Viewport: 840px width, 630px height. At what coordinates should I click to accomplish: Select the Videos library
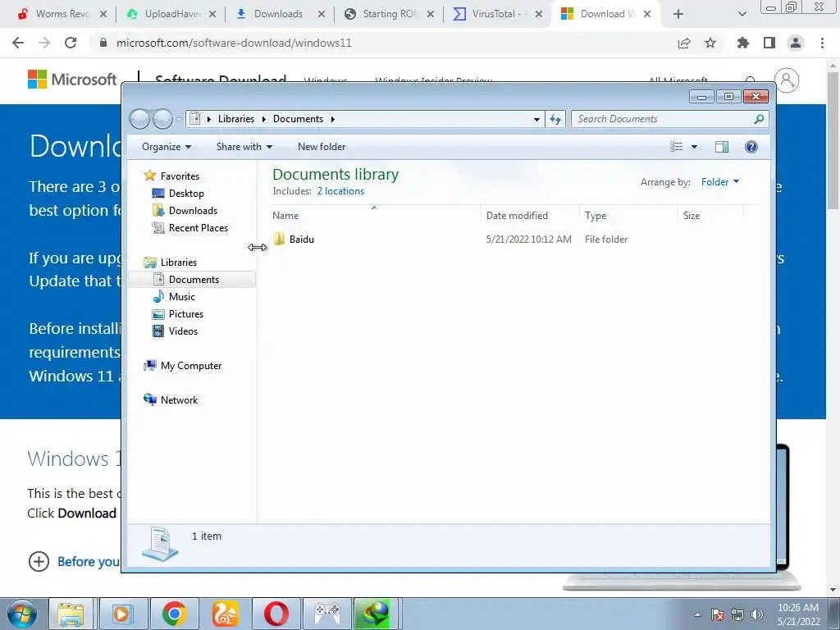(183, 331)
